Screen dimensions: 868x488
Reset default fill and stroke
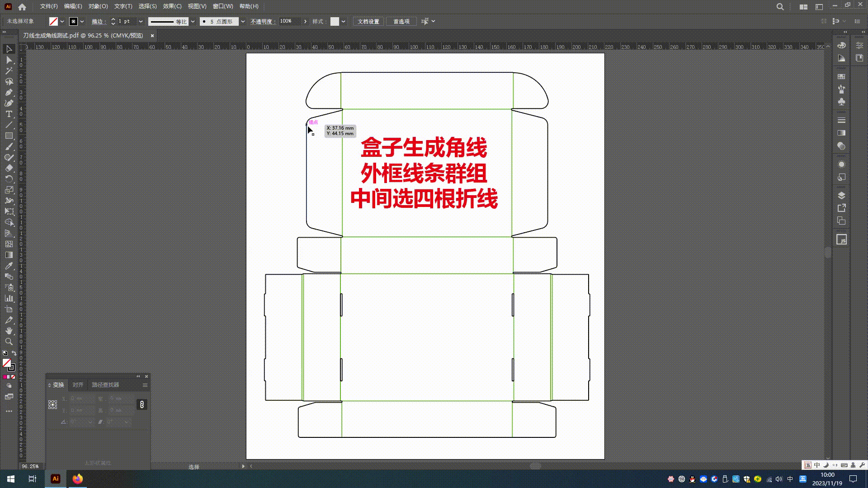pos(5,353)
